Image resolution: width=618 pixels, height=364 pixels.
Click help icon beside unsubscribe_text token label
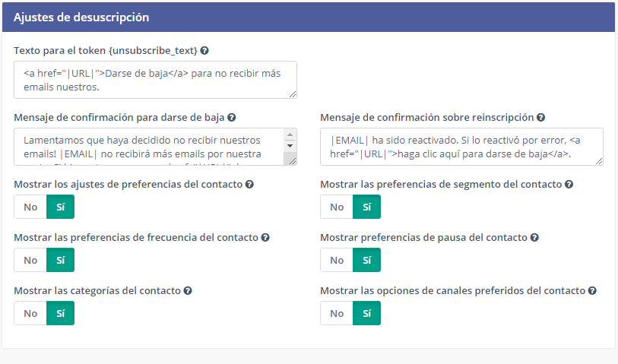pos(204,50)
